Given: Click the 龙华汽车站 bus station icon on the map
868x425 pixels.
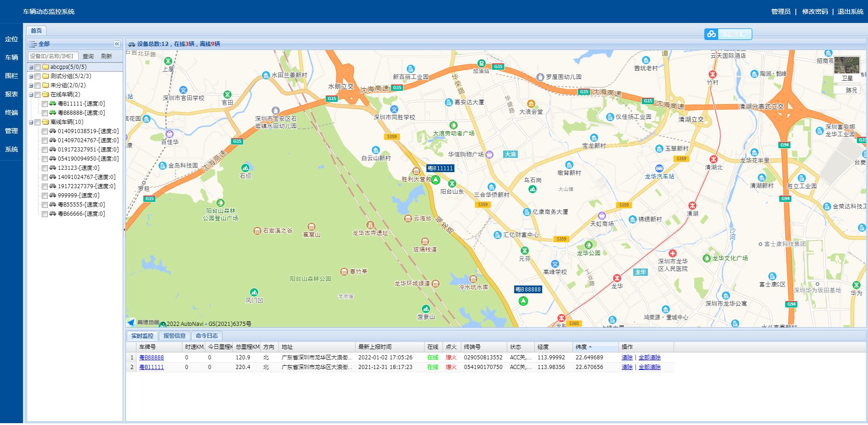Looking at the screenshot, I should (659, 168).
